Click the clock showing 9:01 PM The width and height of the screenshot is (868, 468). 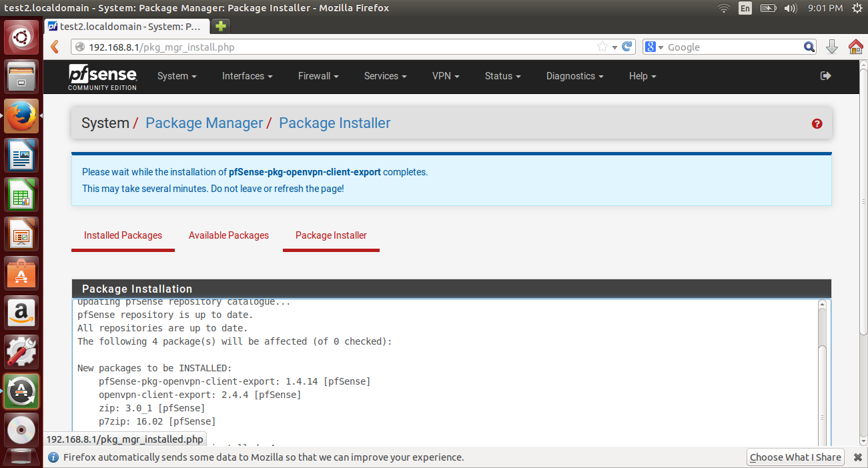coord(825,8)
